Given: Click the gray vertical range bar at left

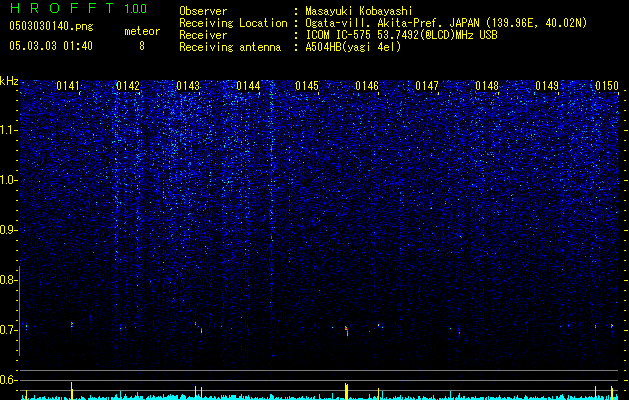Looking at the screenshot, I should point(19,311).
